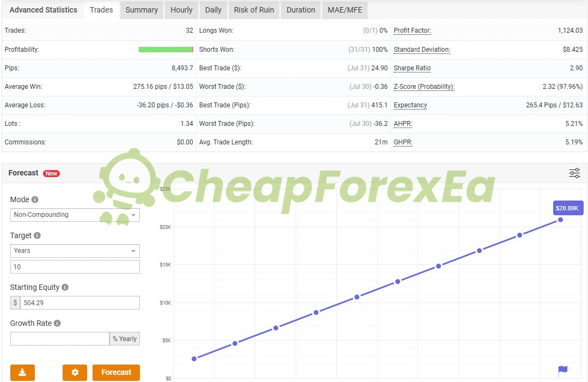Screen dimensions: 588x382
Task: Open the forecast chart settings sliders icon
Action: point(574,173)
